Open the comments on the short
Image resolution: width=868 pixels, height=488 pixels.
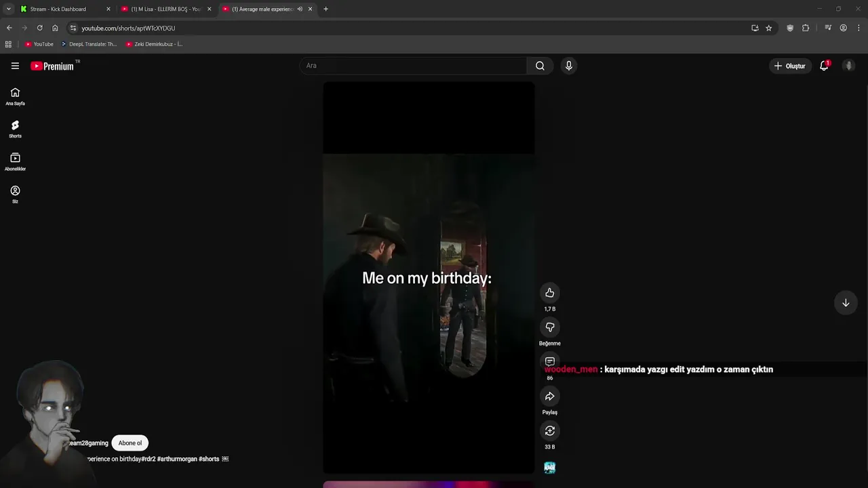(x=550, y=361)
